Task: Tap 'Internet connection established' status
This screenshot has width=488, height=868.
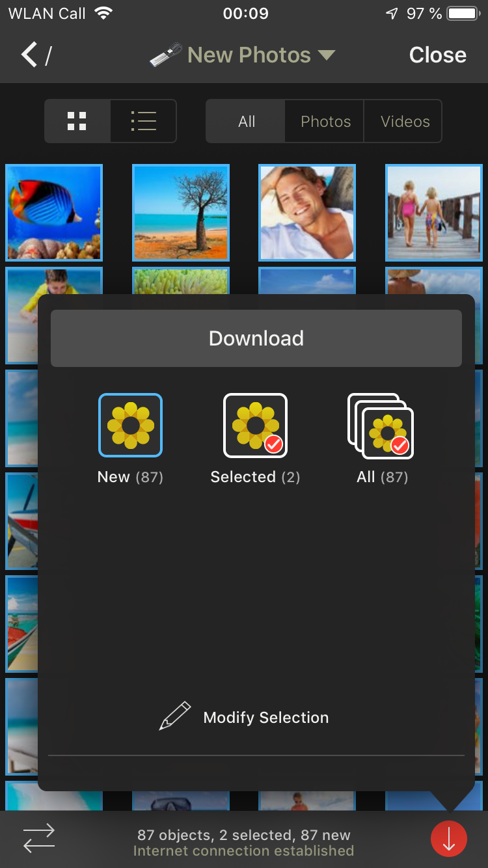Action: pyautogui.click(x=244, y=851)
